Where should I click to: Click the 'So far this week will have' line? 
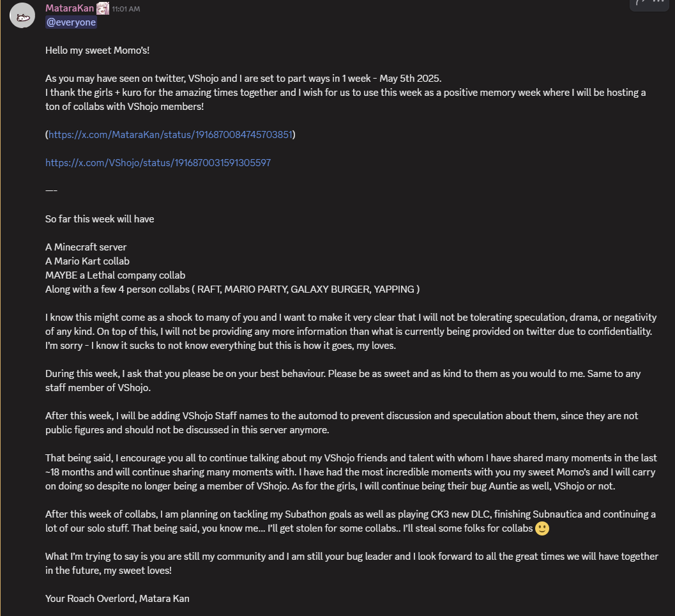(100, 219)
